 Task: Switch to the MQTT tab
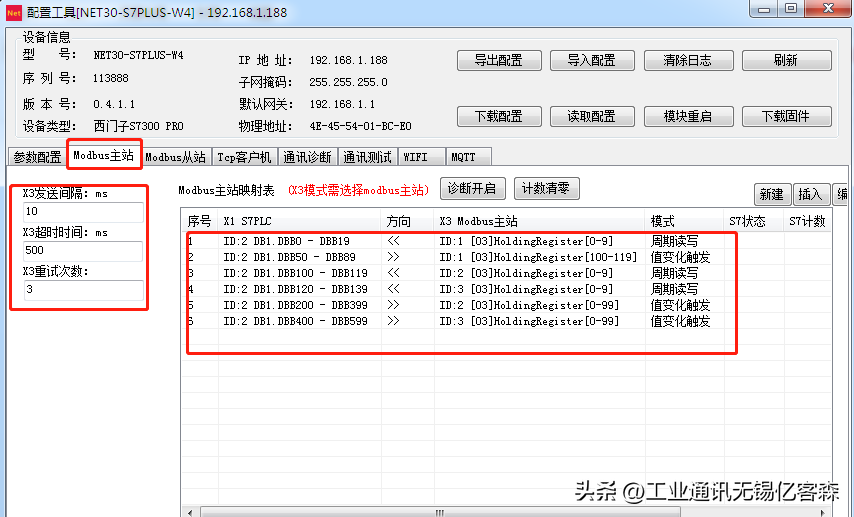tap(463, 157)
